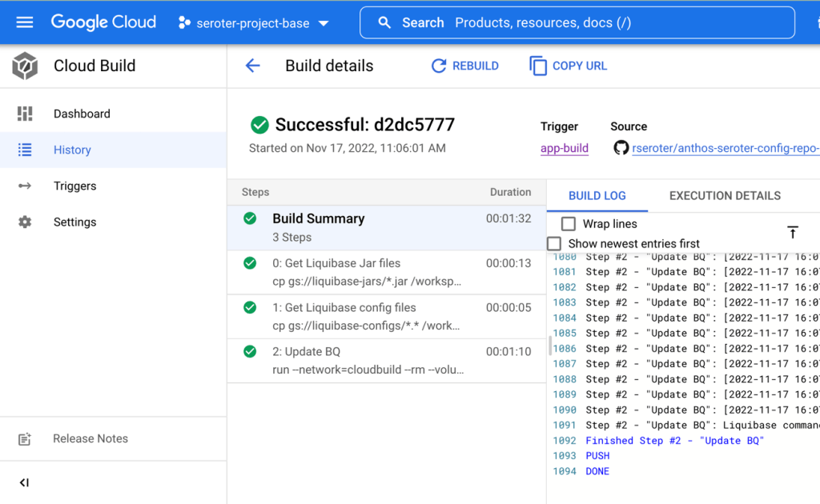Viewport: 820px width, 504px height.
Task: Select the Build Log tab
Action: pyautogui.click(x=597, y=195)
